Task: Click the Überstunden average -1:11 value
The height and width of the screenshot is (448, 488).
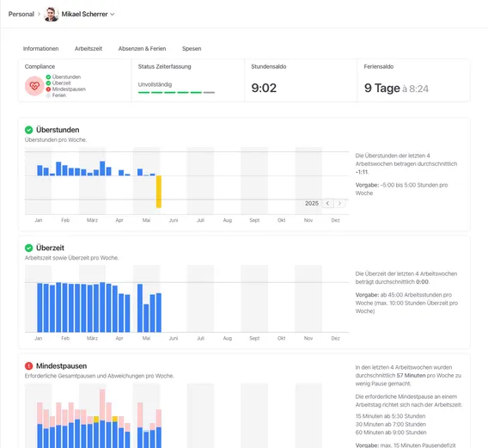Action: (x=362, y=172)
